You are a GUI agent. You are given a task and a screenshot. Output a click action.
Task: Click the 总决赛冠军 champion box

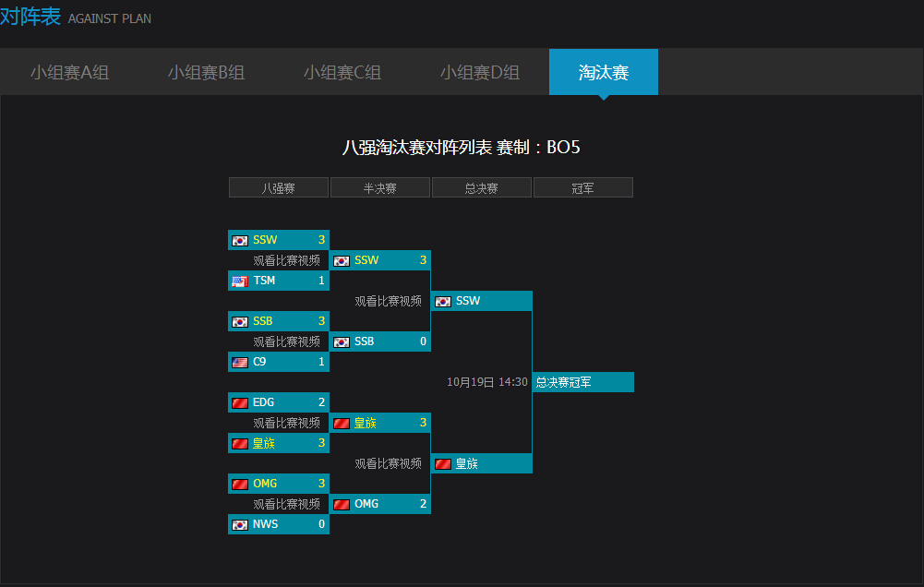pos(583,382)
